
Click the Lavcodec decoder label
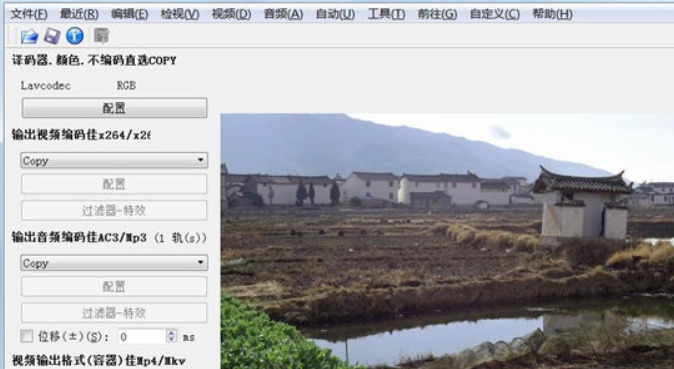pos(46,86)
